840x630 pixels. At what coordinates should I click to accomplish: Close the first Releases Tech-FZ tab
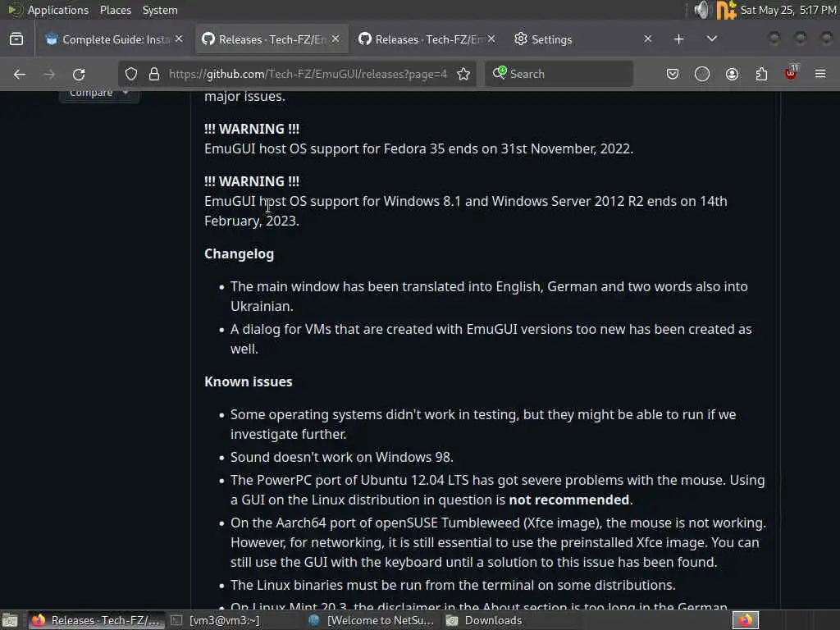[x=336, y=39]
